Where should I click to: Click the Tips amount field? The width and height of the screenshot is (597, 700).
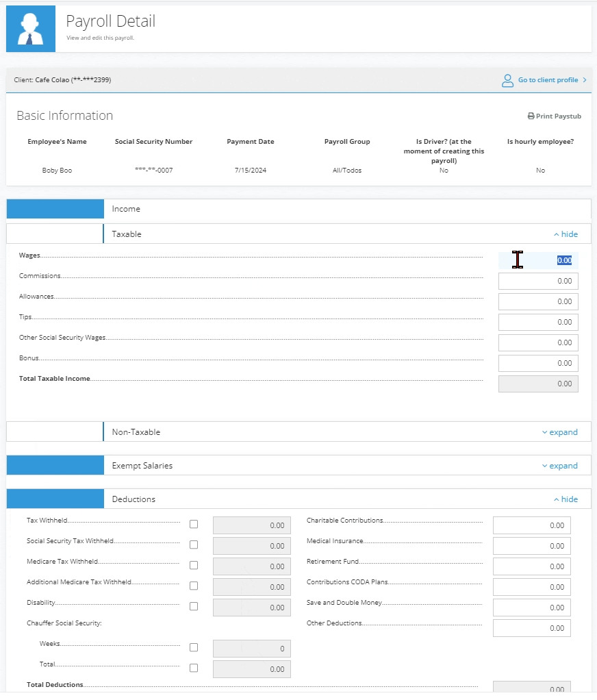tap(538, 322)
